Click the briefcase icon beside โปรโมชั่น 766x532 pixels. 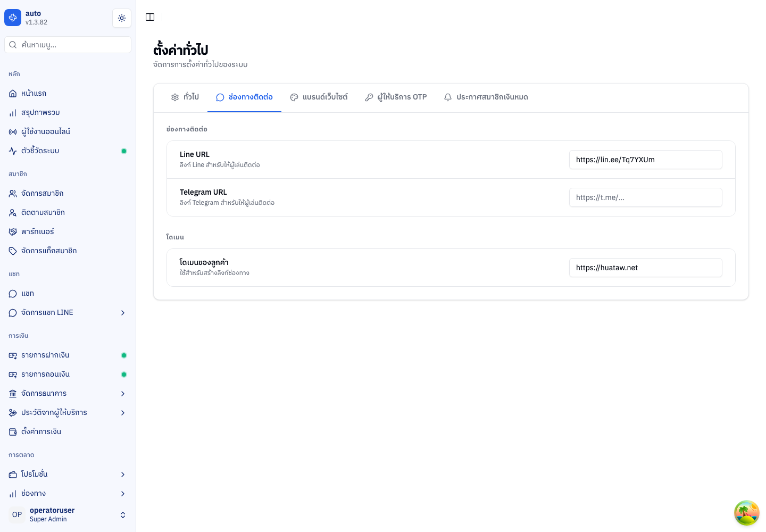tap(13, 475)
